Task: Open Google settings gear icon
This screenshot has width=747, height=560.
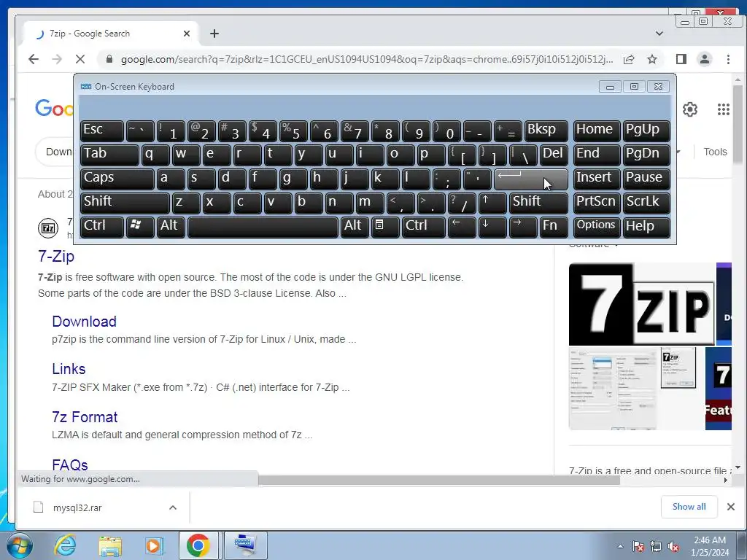Action: (x=690, y=109)
